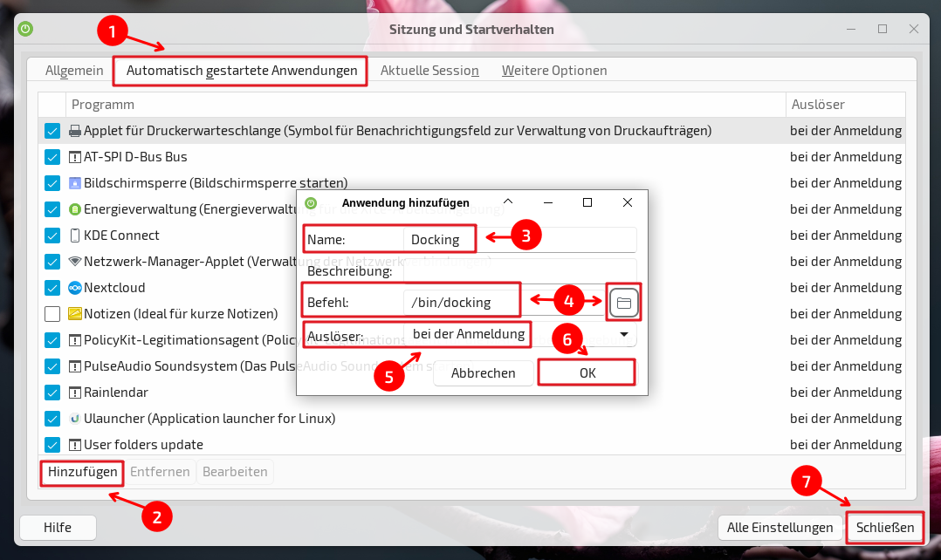Click the Bildschirmsperre icon
941x560 pixels.
pos(75,183)
